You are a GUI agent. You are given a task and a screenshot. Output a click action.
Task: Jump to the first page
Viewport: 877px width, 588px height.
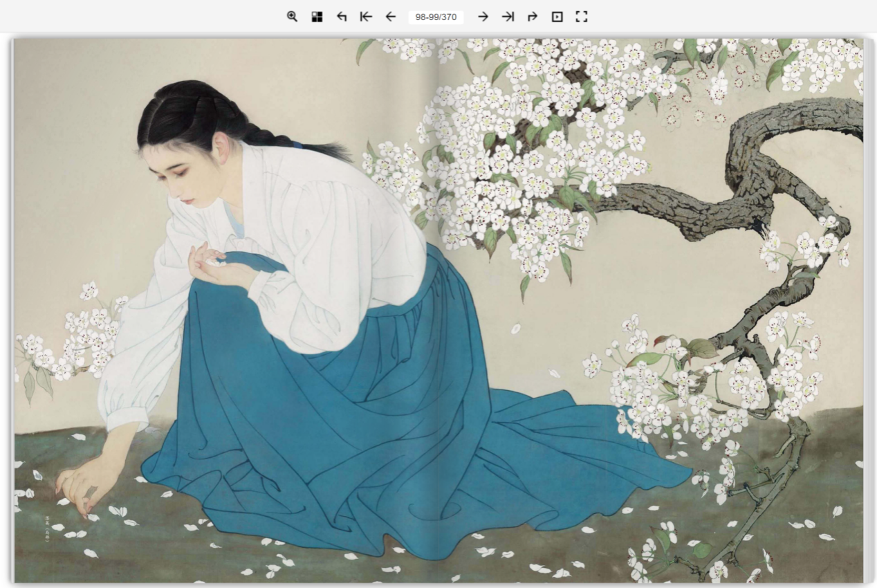pyautogui.click(x=366, y=17)
